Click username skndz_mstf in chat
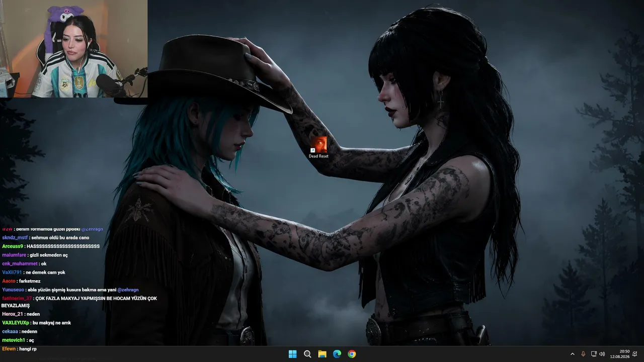The image size is (644, 362). [15, 237]
